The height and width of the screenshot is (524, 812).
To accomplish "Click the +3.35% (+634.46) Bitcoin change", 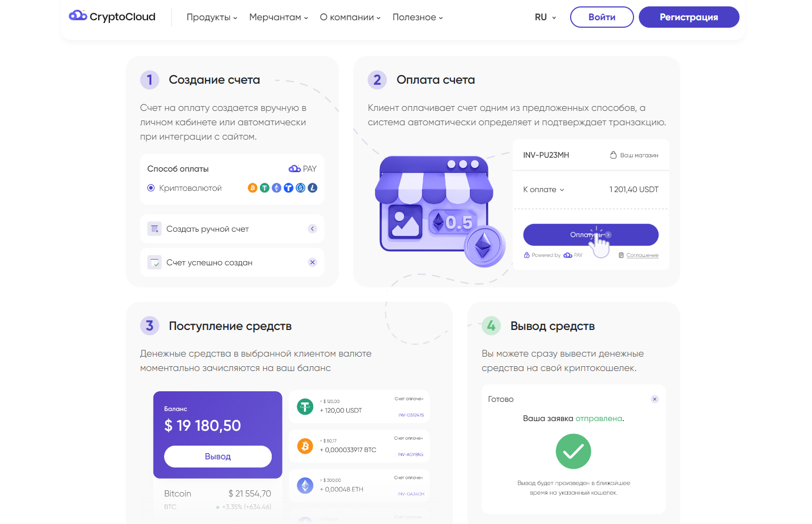I will coord(247,507).
